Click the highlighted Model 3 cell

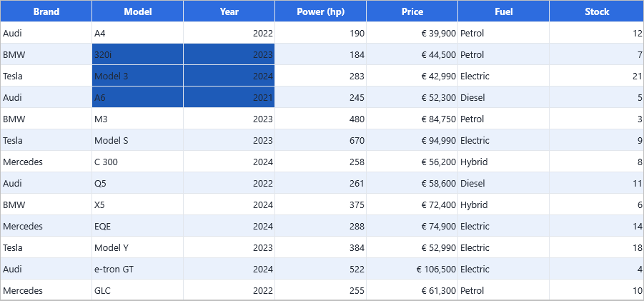(x=137, y=76)
